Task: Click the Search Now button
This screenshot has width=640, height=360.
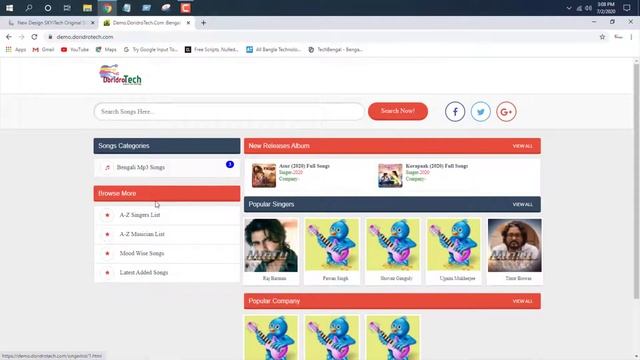Action: (x=398, y=111)
